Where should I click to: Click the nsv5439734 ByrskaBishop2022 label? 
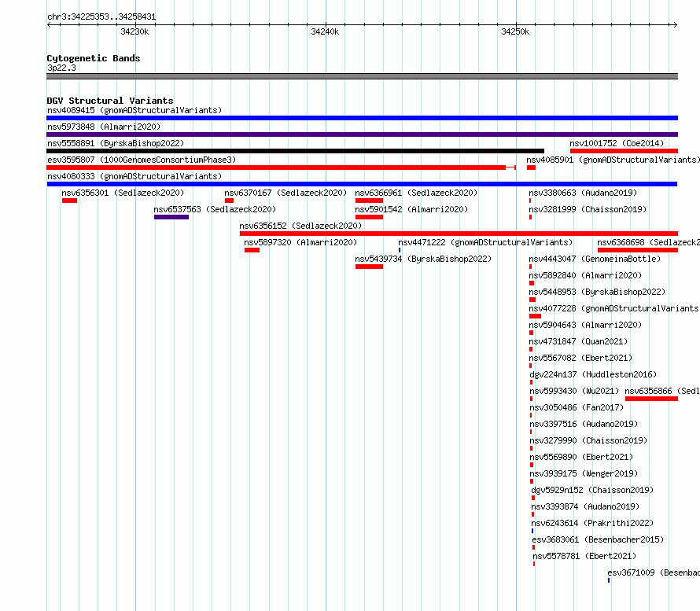[423, 259]
